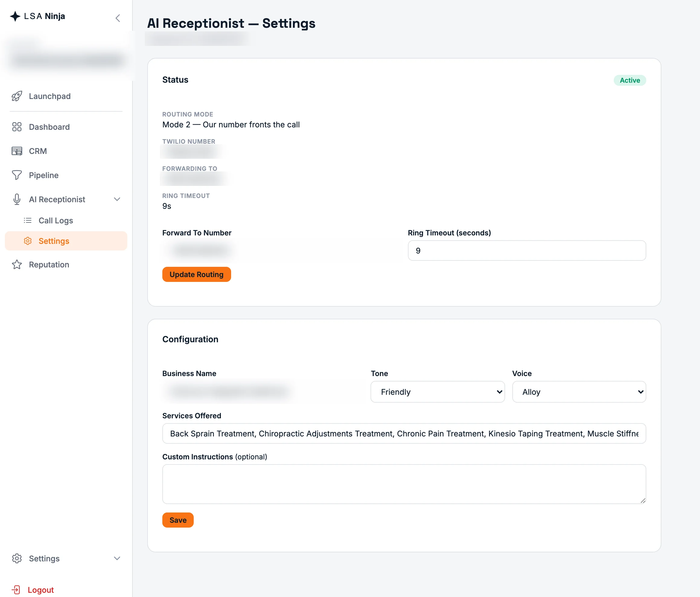
Task: Click the green Active status badge
Action: click(630, 80)
